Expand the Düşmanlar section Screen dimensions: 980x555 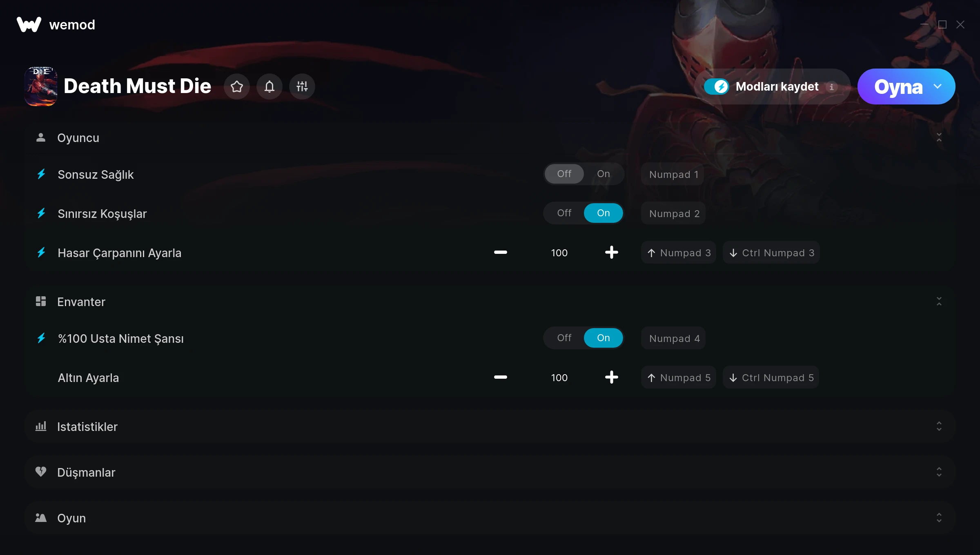(x=490, y=472)
